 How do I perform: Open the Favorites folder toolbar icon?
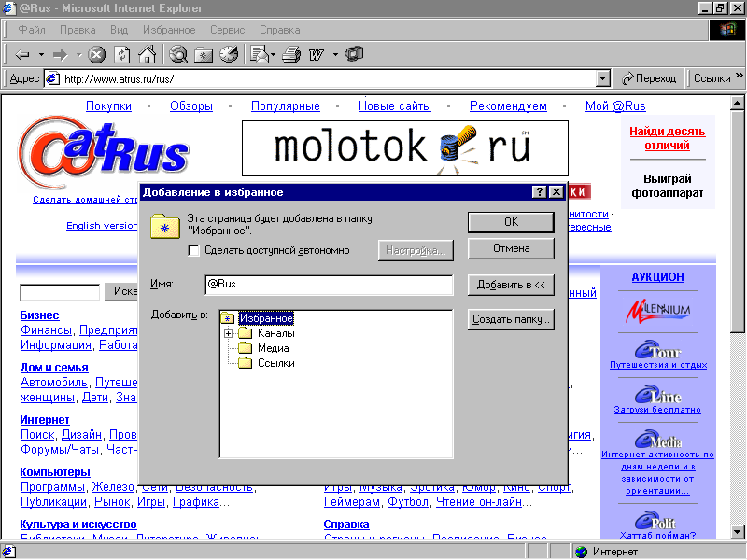pos(204,55)
